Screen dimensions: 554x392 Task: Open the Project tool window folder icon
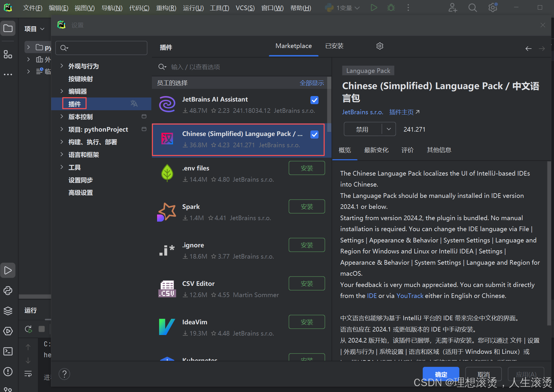pos(8,28)
